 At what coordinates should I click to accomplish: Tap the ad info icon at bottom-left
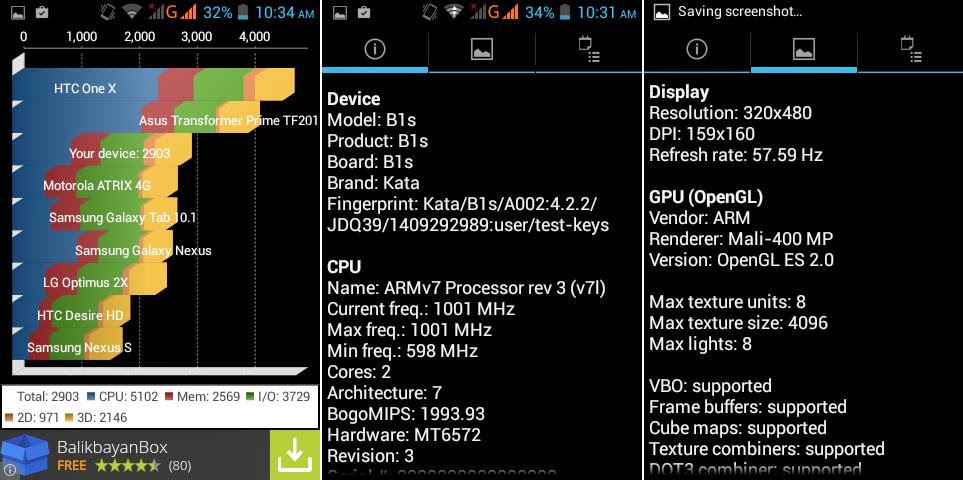pyautogui.click(x=7, y=471)
